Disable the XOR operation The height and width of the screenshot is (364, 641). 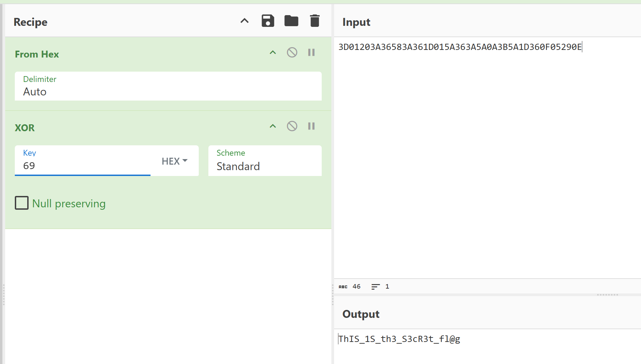pos(292,126)
